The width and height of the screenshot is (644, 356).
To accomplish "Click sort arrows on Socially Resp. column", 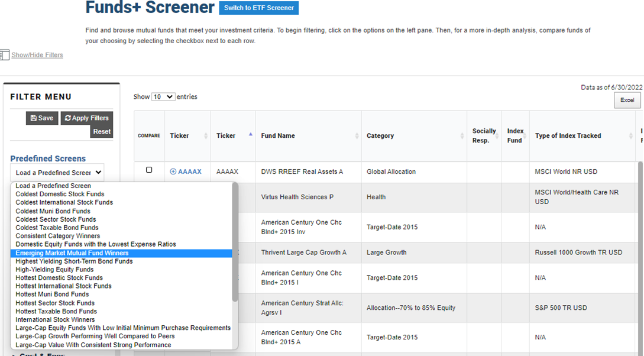I will [497, 136].
